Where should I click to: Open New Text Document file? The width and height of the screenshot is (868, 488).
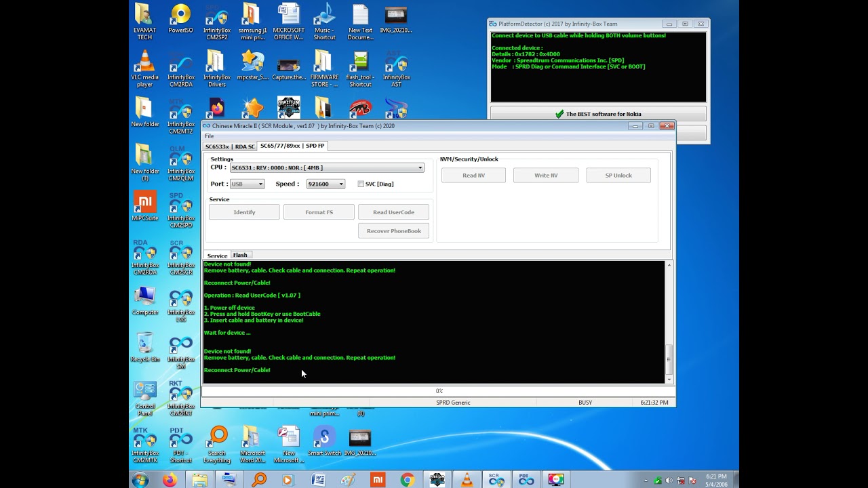pos(360,20)
